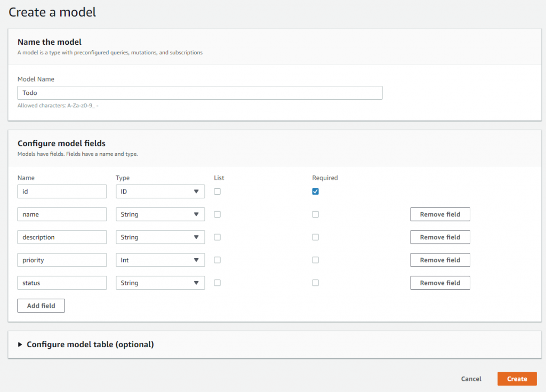Click the Create button
The image size is (546, 392).
click(517, 379)
